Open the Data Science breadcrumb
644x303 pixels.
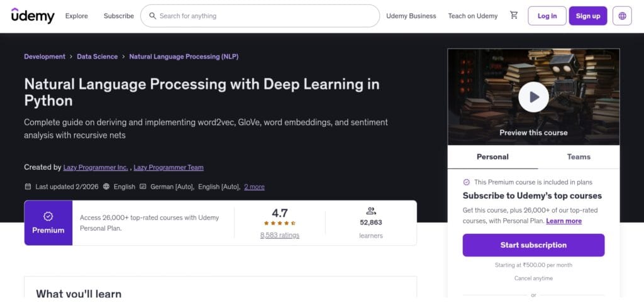[x=97, y=57]
